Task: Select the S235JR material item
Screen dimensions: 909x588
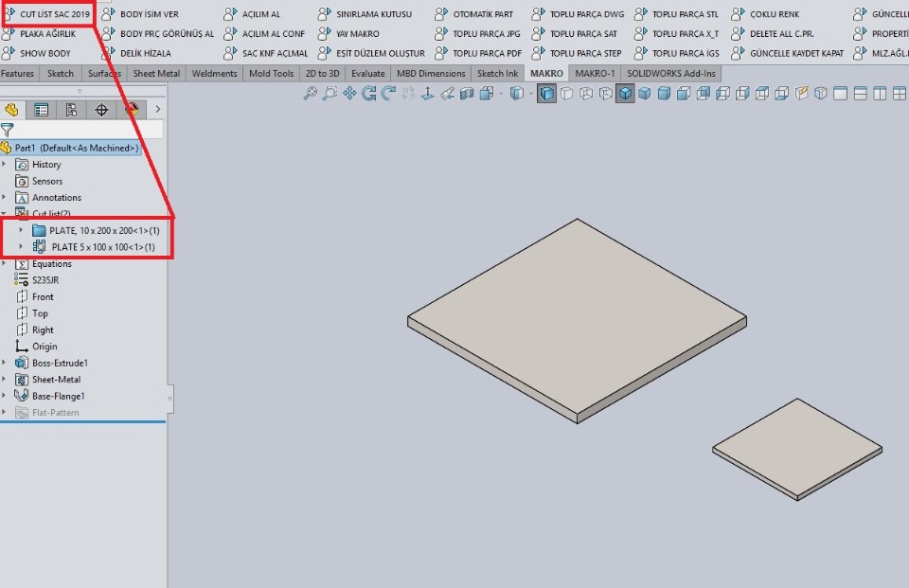Action: tap(37, 280)
